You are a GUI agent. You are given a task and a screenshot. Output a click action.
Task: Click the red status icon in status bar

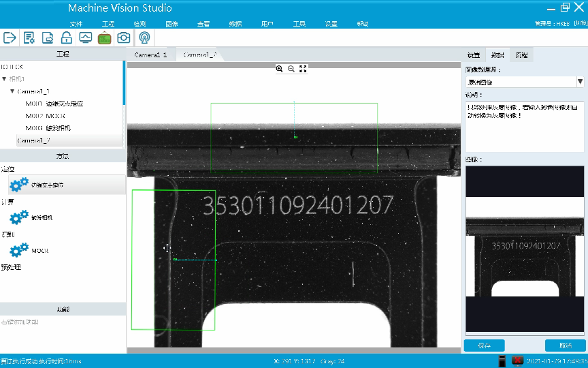pyautogui.click(x=518, y=361)
